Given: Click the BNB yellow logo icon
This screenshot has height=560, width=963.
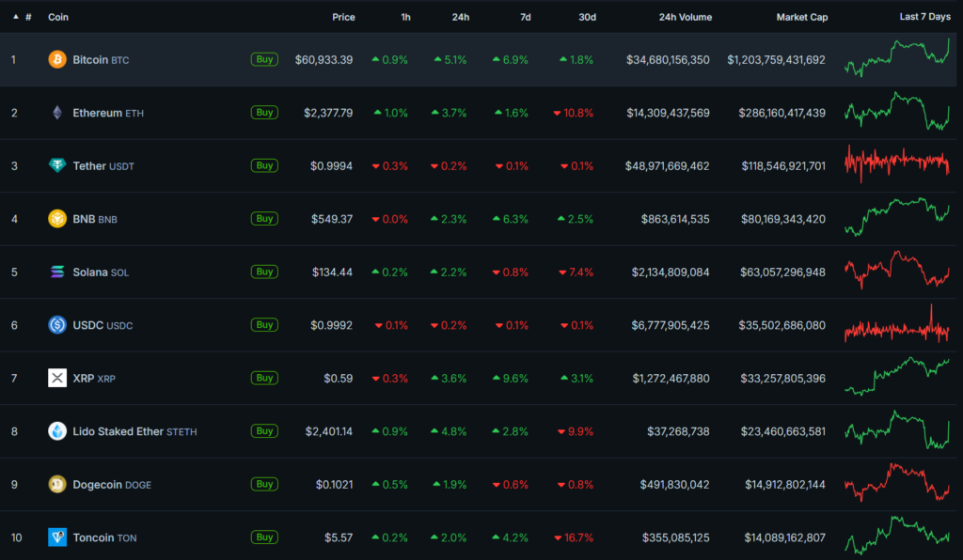Looking at the screenshot, I should coord(57,219).
